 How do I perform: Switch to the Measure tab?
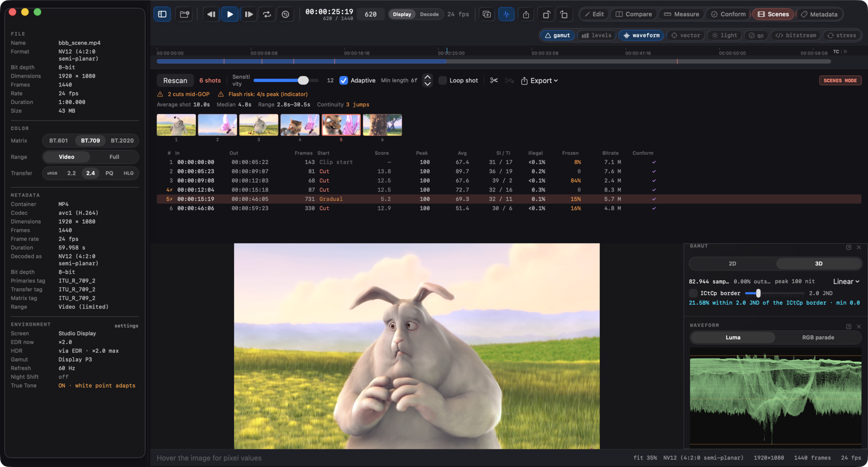point(681,14)
